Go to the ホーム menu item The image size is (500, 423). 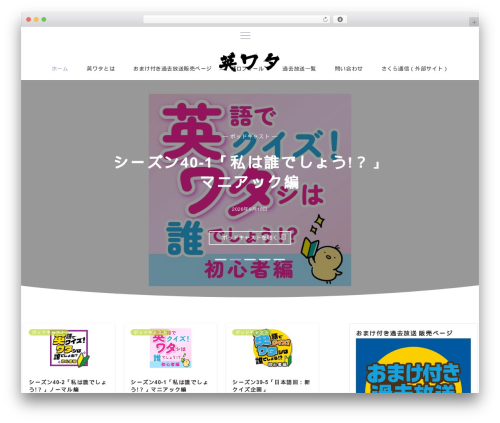pos(60,69)
